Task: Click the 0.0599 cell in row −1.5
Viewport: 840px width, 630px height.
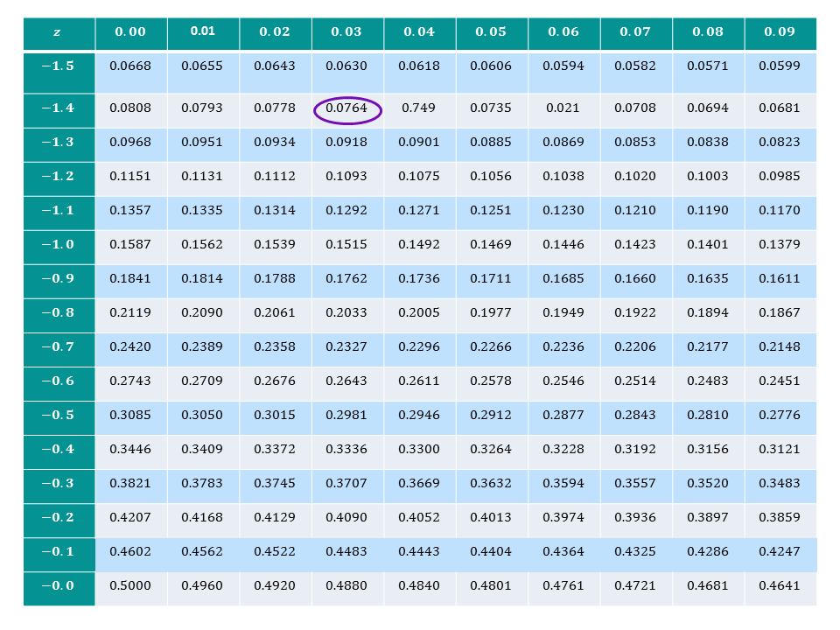Action: click(780, 66)
